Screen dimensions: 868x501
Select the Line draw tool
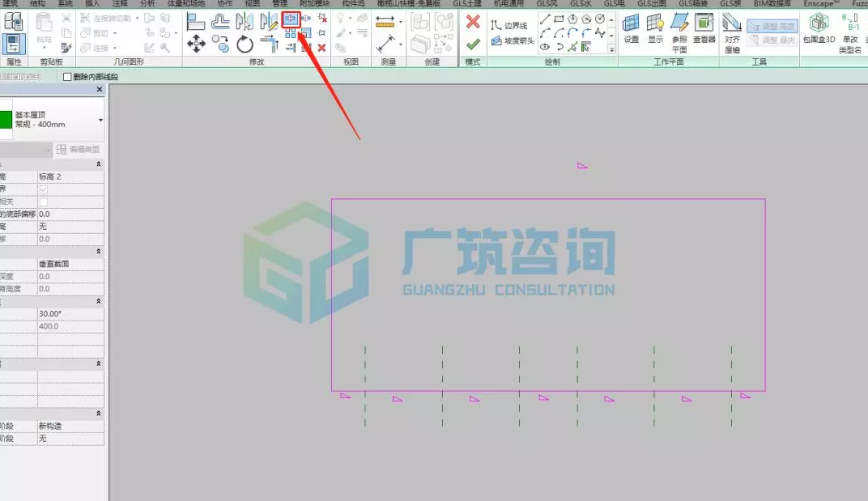[545, 19]
